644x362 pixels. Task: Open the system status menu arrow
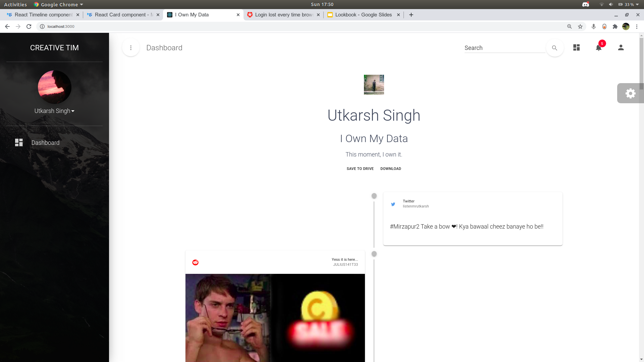pos(637,4)
